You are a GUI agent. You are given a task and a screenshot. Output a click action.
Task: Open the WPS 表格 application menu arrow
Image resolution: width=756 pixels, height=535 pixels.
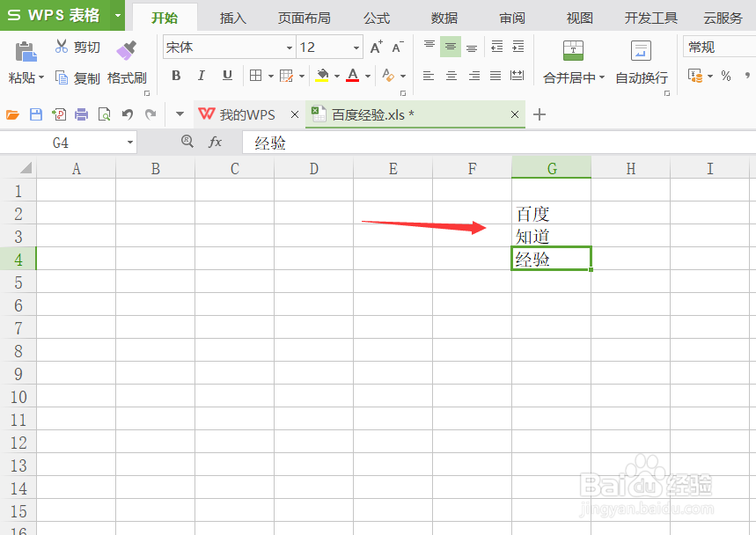tap(117, 15)
